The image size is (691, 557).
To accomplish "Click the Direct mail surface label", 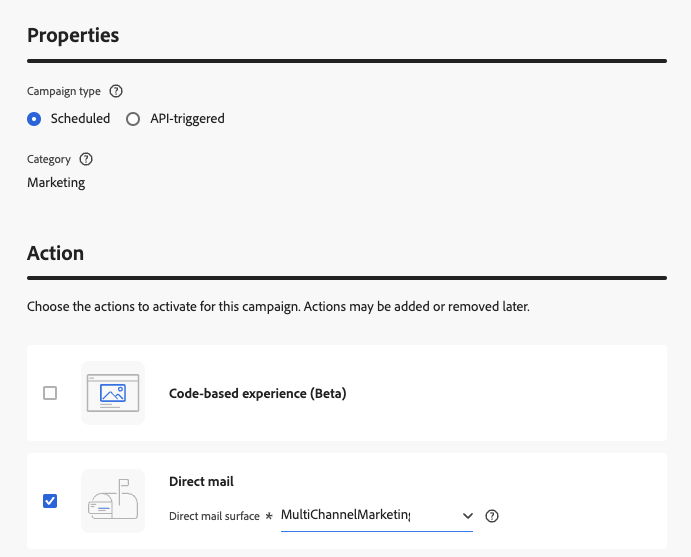I will (215, 516).
